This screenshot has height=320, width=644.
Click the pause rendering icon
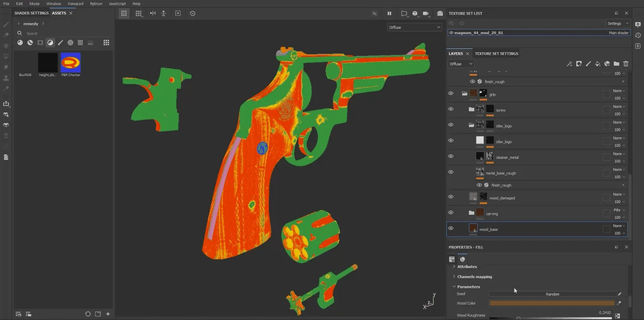pos(389,14)
